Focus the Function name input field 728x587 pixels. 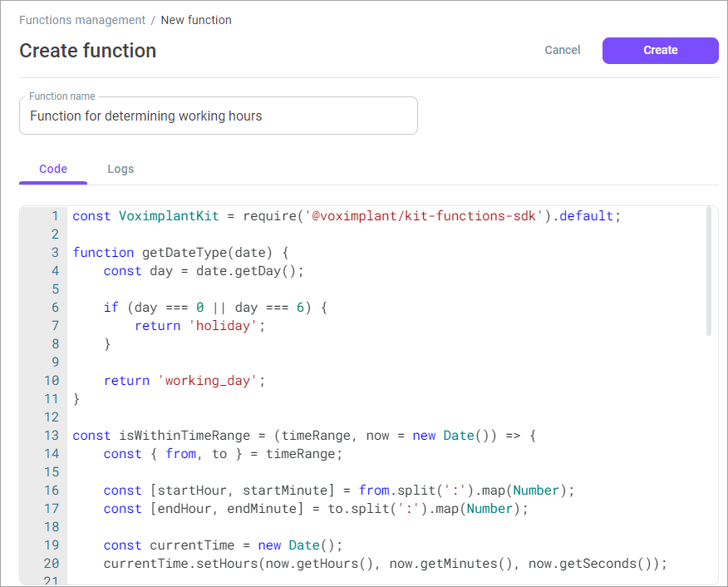pos(219,116)
